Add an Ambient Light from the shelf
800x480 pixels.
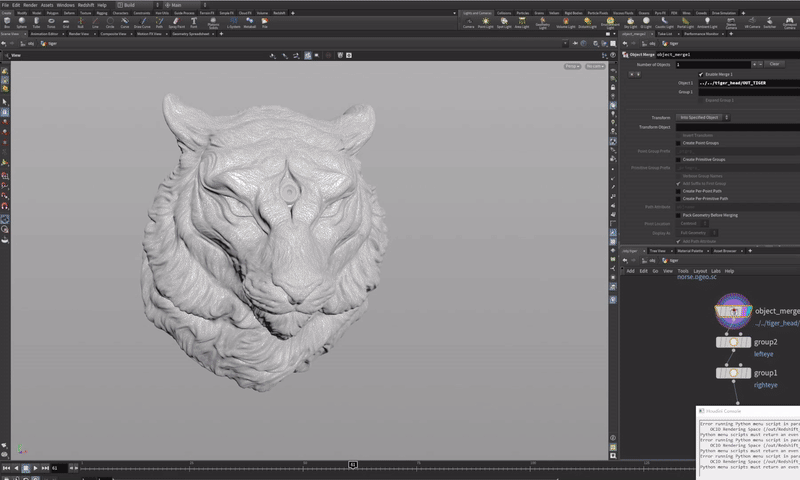[707, 22]
